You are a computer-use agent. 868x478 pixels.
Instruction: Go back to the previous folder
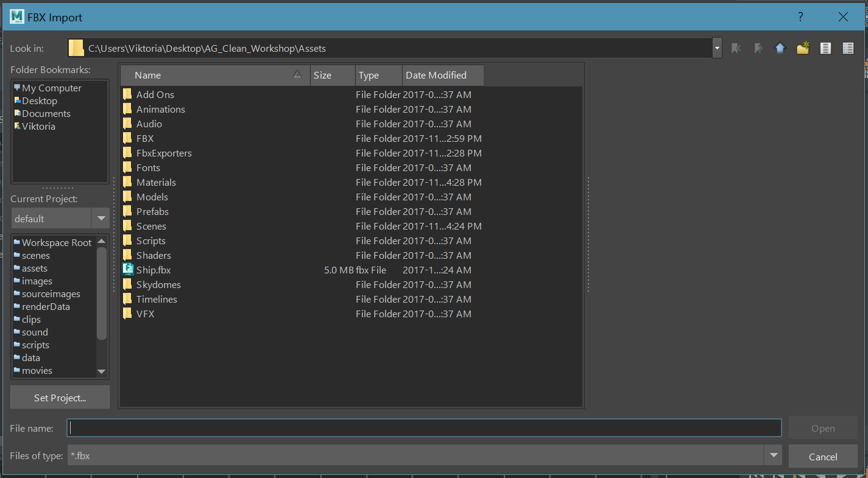point(736,47)
